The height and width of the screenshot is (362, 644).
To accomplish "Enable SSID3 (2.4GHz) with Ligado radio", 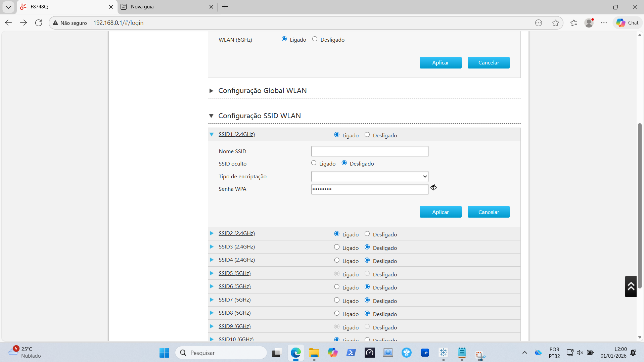I will click(337, 247).
